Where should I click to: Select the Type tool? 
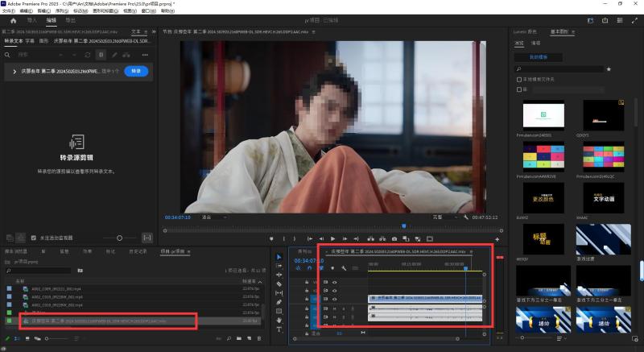pos(279,329)
